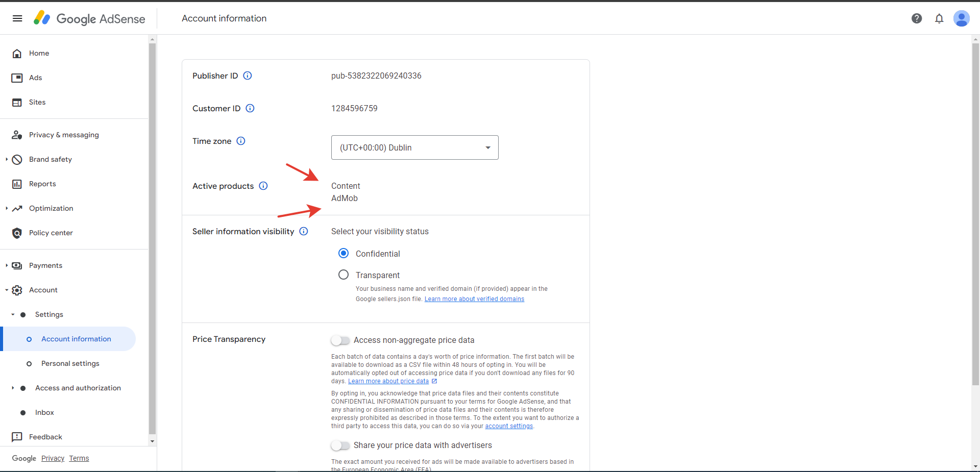The height and width of the screenshot is (472, 980).
Task: Expand Access and authorization submenu
Action: click(x=13, y=388)
